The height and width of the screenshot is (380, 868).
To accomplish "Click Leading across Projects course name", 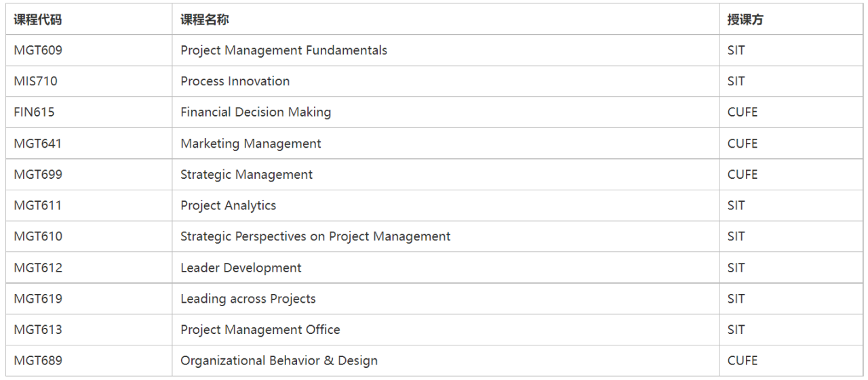I will 248,299.
